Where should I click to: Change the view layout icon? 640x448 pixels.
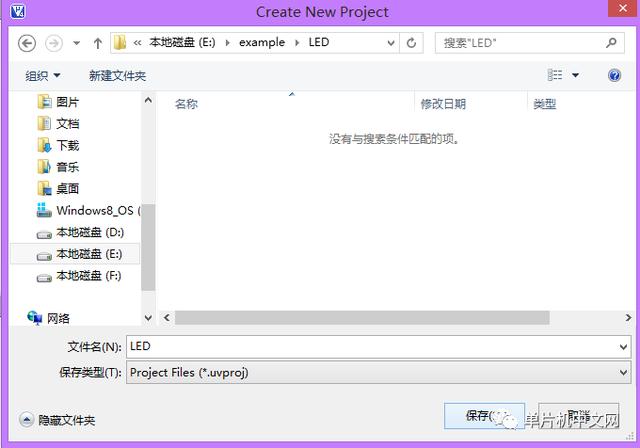[555, 75]
